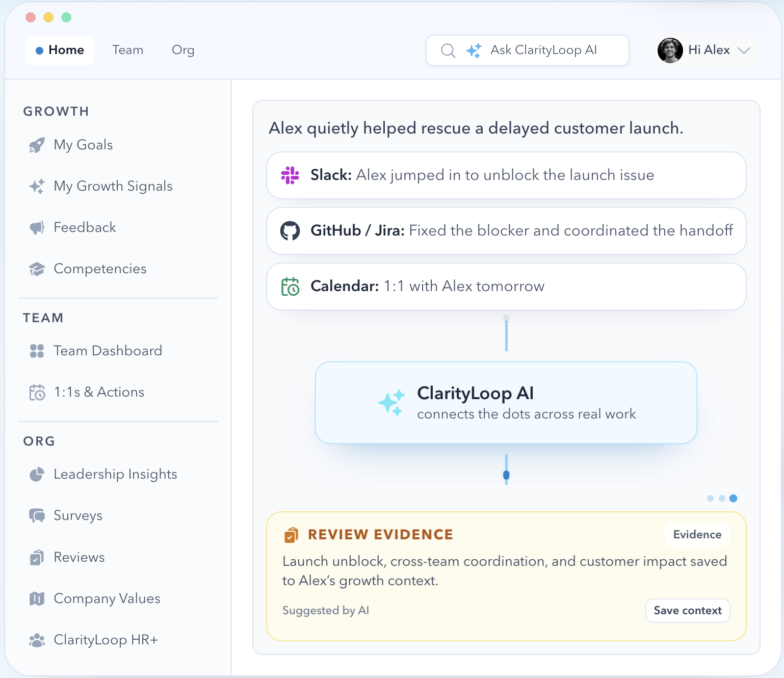This screenshot has height=678, width=784.
Task: Click the Save context button
Action: [x=688, y=611]
